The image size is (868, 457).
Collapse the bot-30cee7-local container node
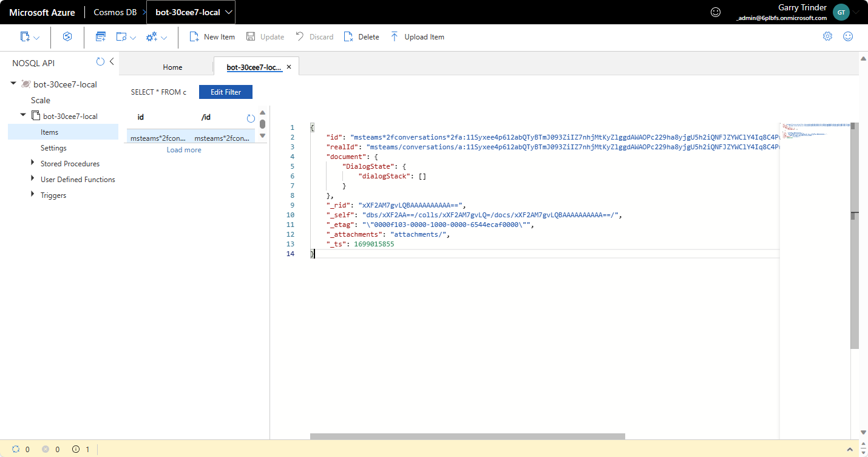click(23, 115)
